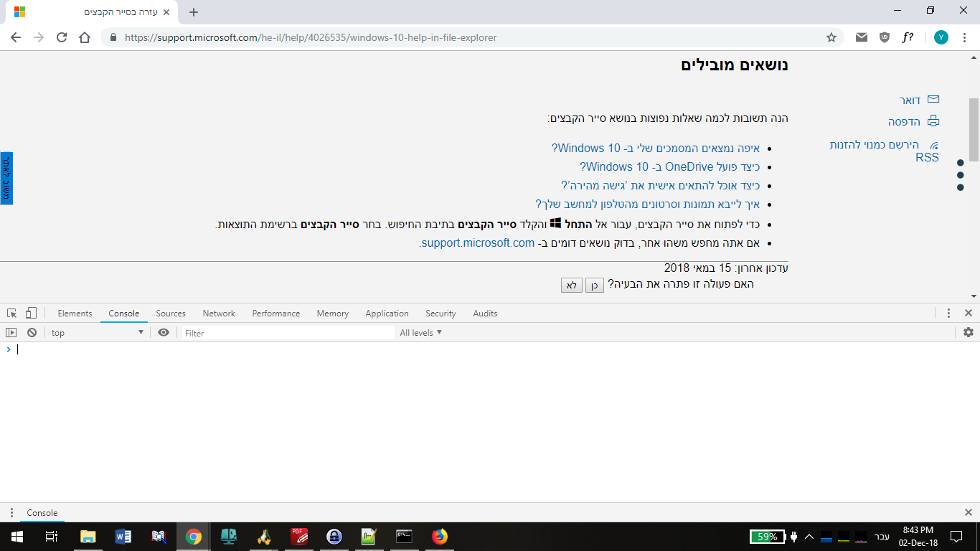This screenshot has height=551, width=980.
Task: Open the 'גישה מהירה' customization link
Action: point(660,186)
